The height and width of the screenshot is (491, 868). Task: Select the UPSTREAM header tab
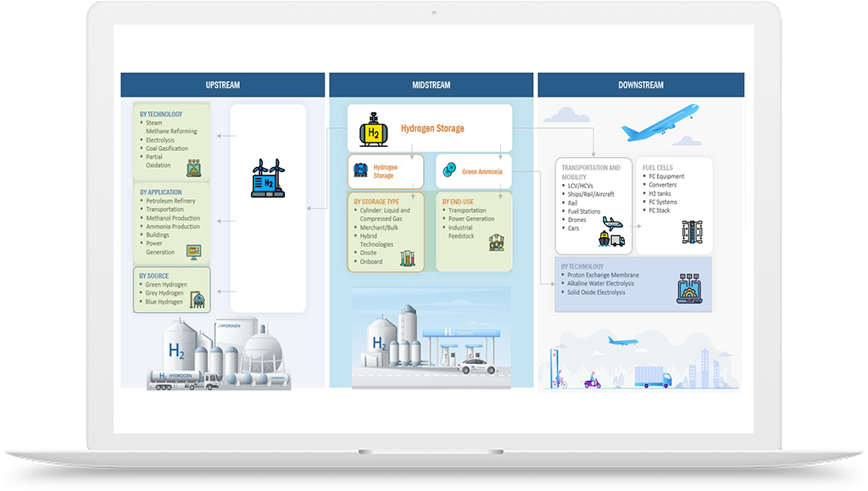pos(222,85)
